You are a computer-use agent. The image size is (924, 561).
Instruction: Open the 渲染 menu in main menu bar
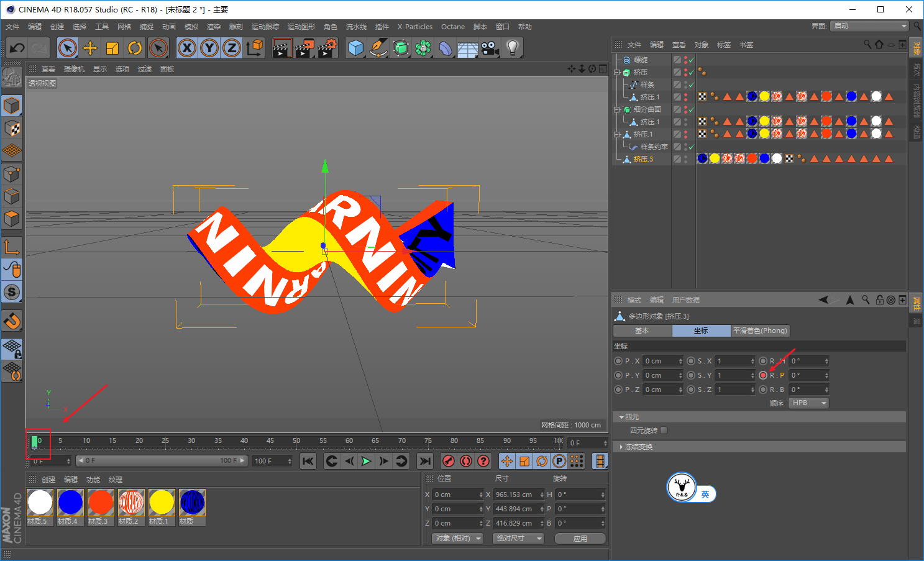[x=214, y=27]
